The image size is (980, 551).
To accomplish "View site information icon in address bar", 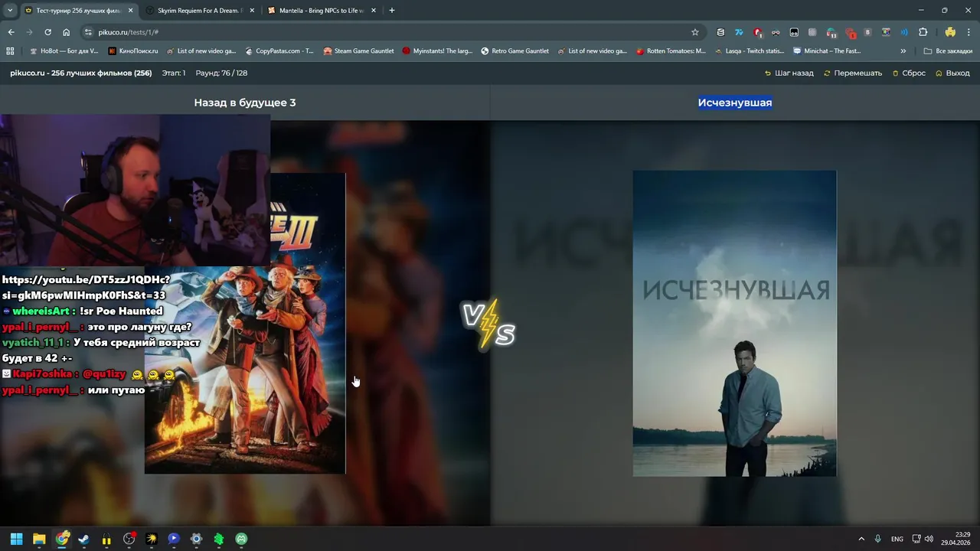I will pyautogui.click(x=88, y=32).
